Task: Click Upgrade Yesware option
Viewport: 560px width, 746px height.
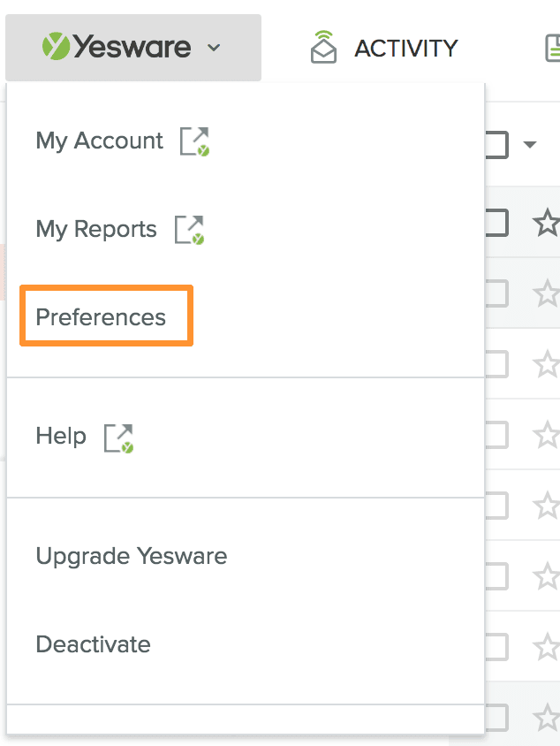Action: pos(131,556)
